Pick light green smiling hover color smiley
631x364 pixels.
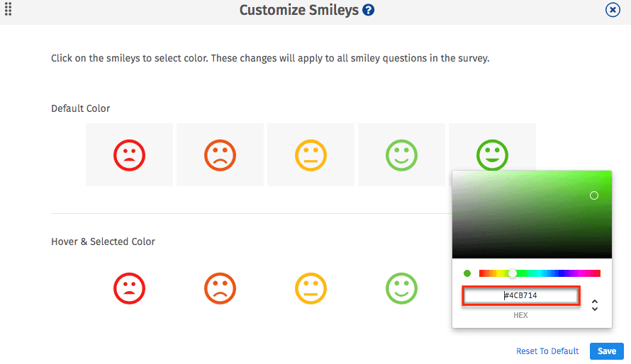[401, 288]
